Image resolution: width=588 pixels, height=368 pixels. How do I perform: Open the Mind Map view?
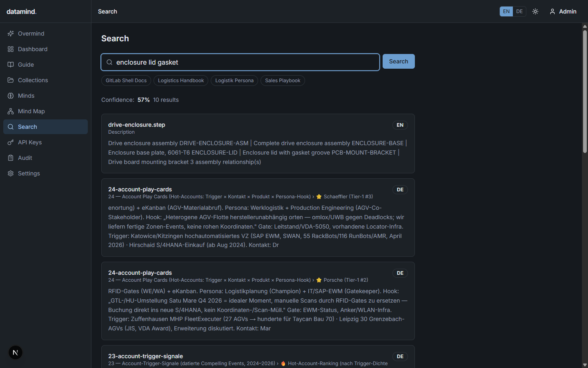[45, 111]
